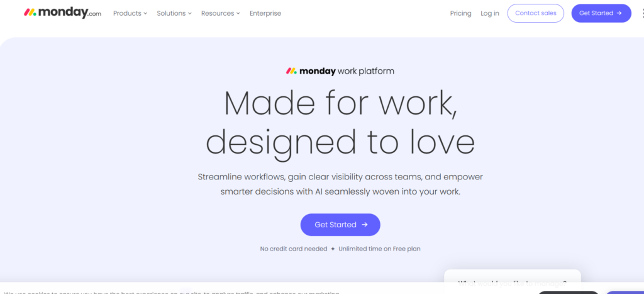Click the monday work platform logo in hero
This screenshot has width=644, height=294.
pos(340,71)
